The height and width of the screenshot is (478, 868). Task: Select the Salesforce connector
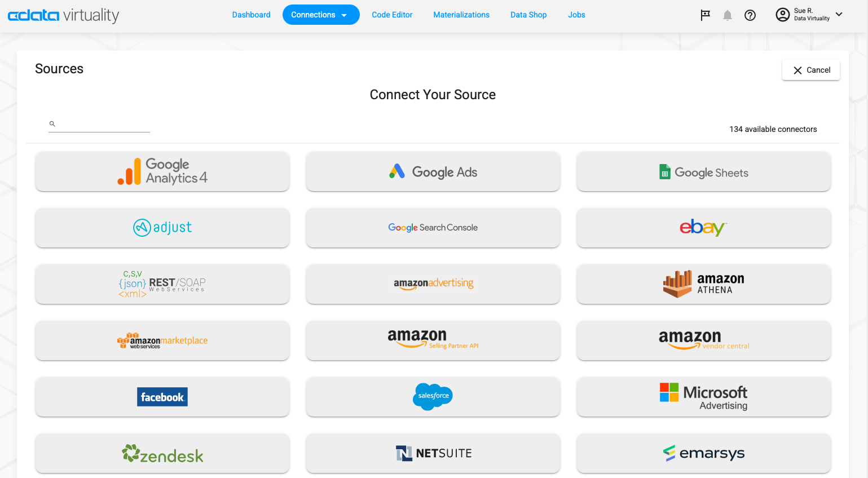pos(433,397)
